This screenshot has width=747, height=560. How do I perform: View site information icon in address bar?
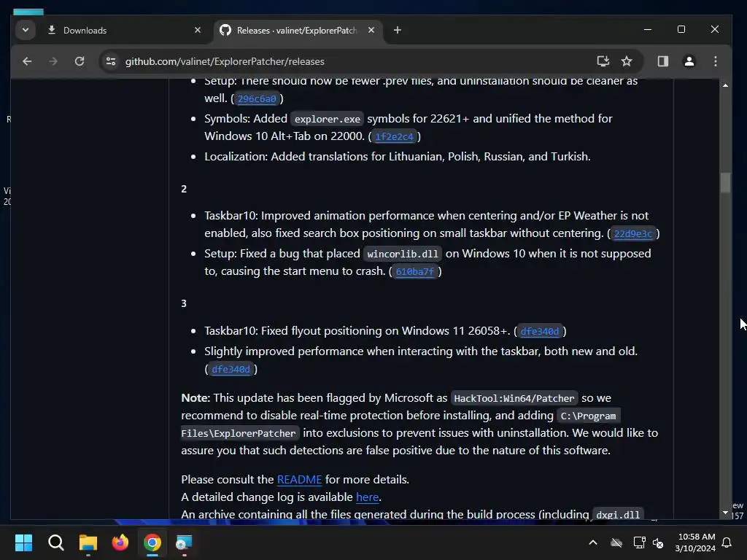[x=111, y=61]
